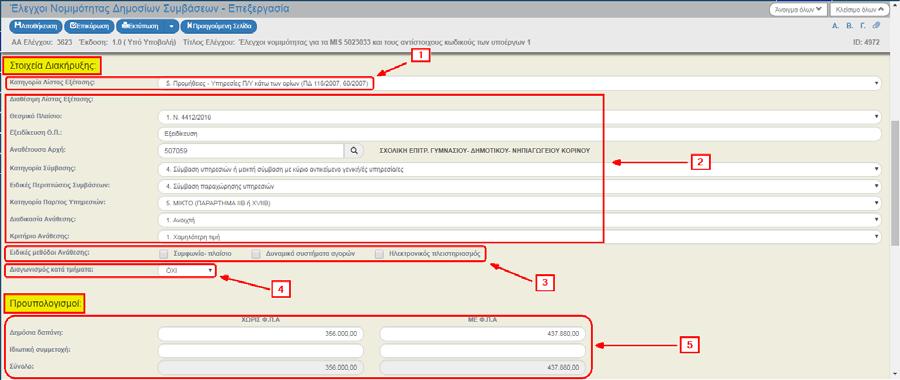Tick the Ηλεκτρονικός πλειστηριασμός checkbox
The height and width of the screenshot is (380, 900).
coord(379,254)
